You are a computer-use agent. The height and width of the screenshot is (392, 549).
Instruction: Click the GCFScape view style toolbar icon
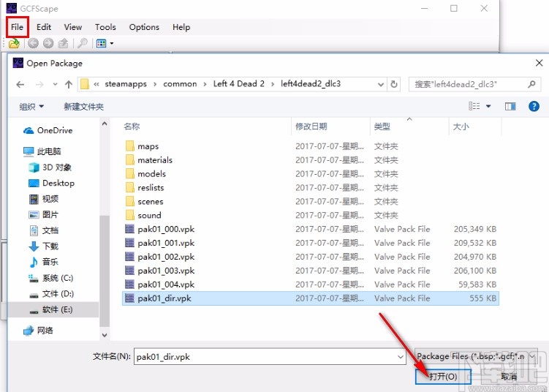(x=101, y=43)
